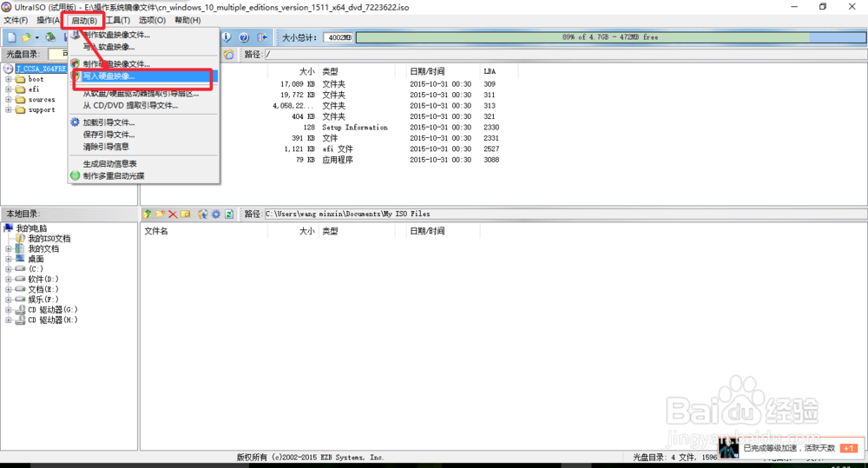This screenshot has width=868, height=468.
Task: Click the disc path field showing /
Action: tap(565, 55)
